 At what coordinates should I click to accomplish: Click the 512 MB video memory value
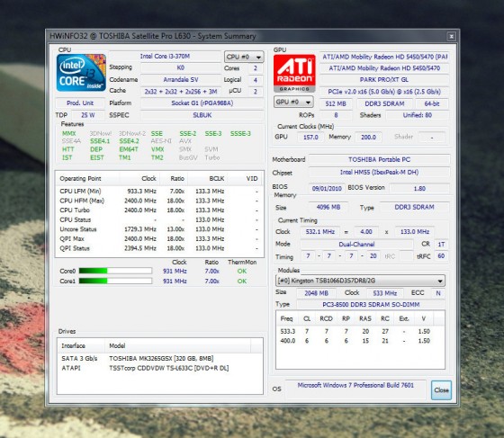tap(336, 103)
